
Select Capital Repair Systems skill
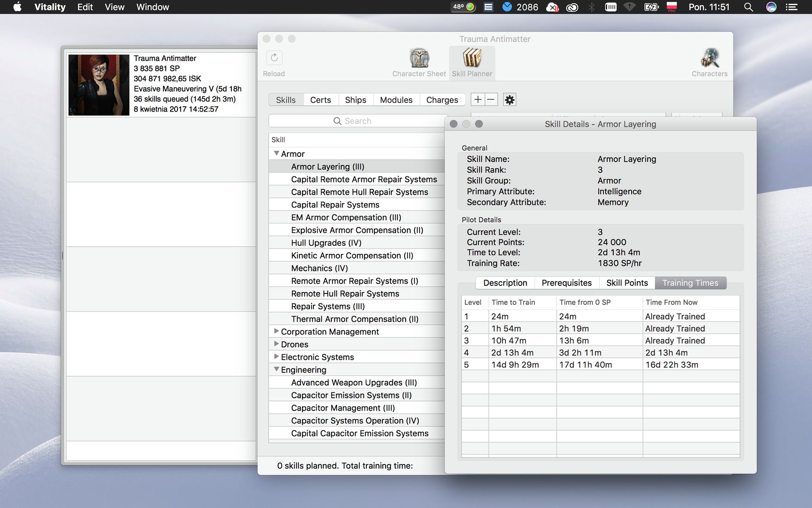(x=356, y=205)
